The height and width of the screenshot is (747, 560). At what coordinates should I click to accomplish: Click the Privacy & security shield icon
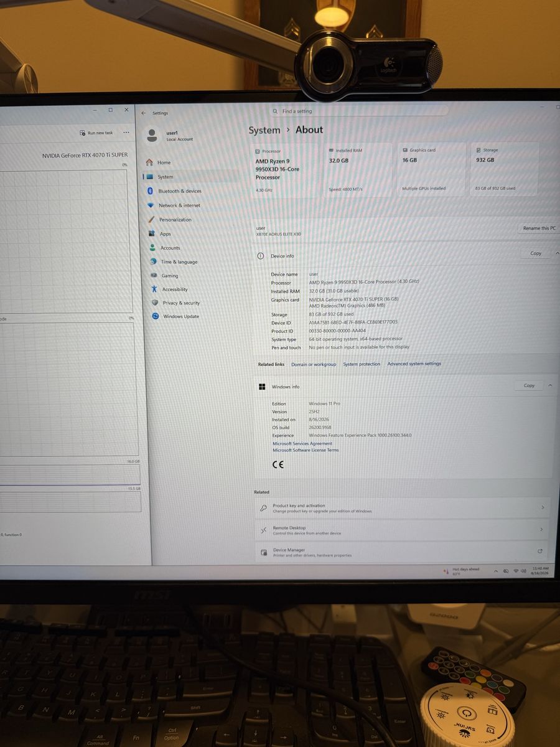(x=155, y=303)
